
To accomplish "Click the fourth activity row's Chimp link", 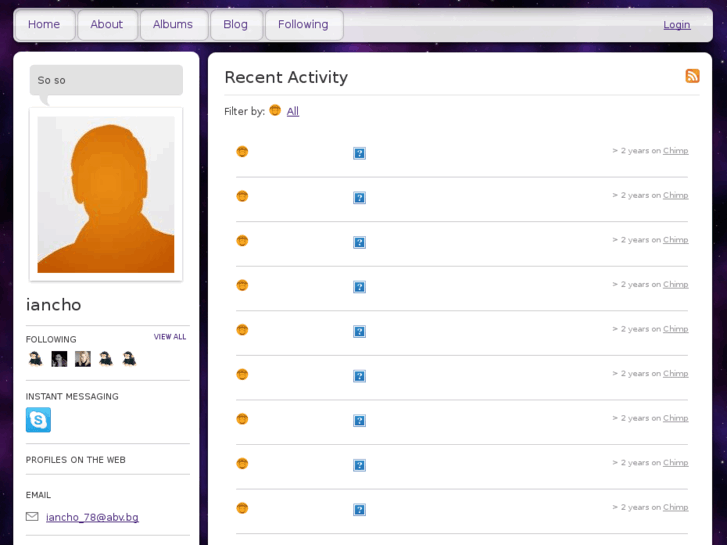I will 676,284.
